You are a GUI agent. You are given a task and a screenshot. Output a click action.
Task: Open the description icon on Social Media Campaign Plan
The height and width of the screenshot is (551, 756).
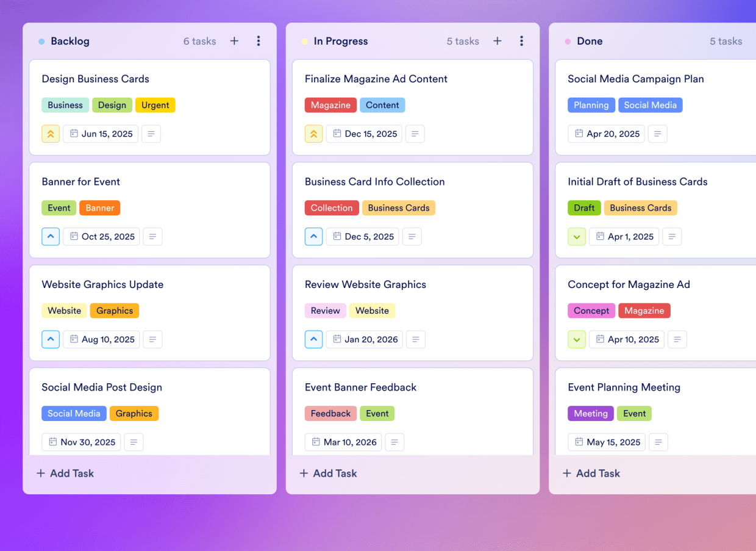(658, 134)
